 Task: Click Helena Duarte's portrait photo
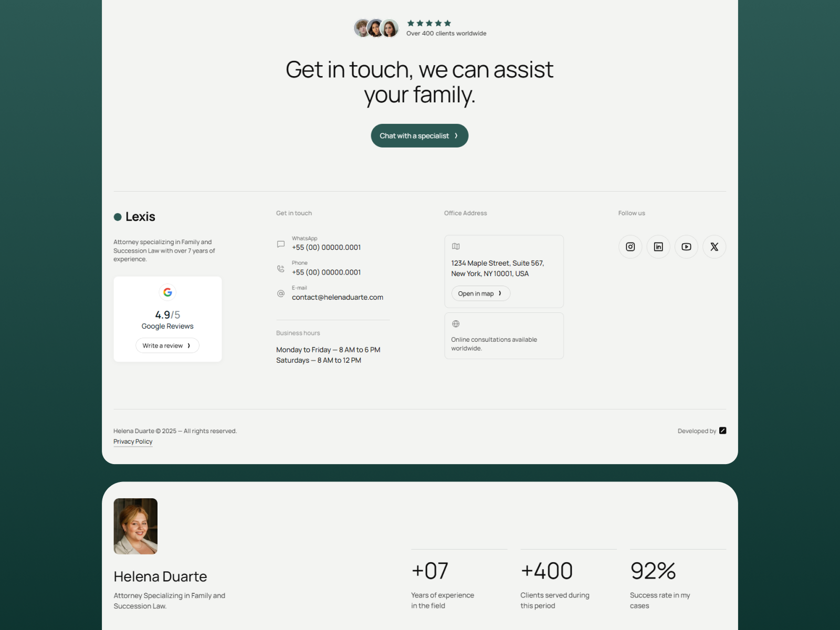135,526
